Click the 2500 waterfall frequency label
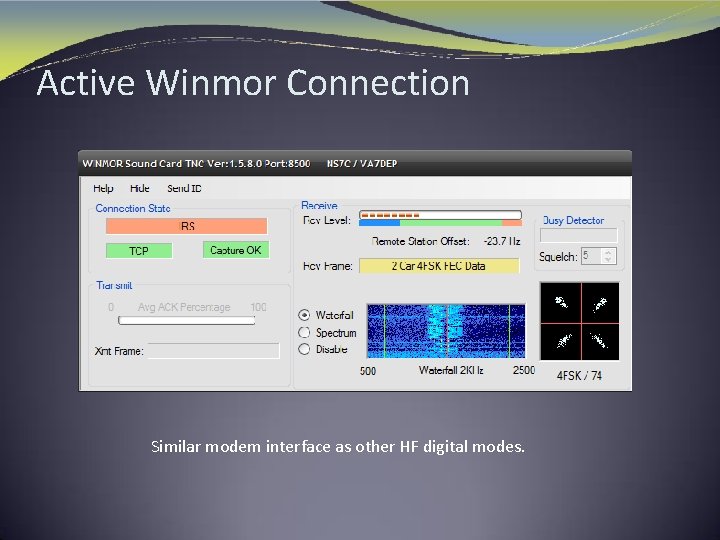This screenshot has height=540, width=720. 523,370
